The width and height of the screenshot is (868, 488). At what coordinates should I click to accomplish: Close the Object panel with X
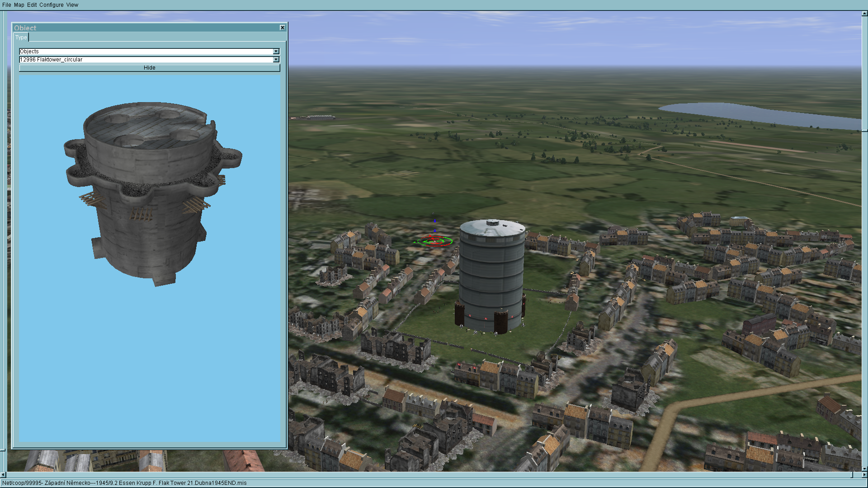283,28
